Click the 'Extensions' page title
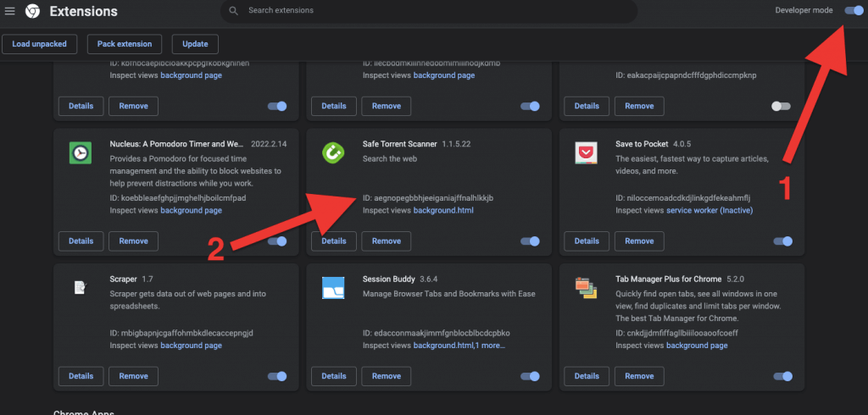This screenshot has width=868, height=415. click(84, 11)
